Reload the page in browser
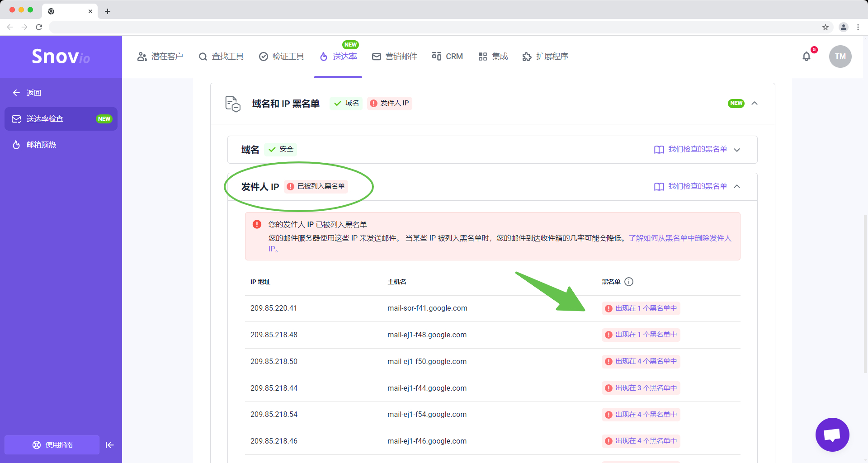Screen dimensions: 868x463 tap(39, 27)
